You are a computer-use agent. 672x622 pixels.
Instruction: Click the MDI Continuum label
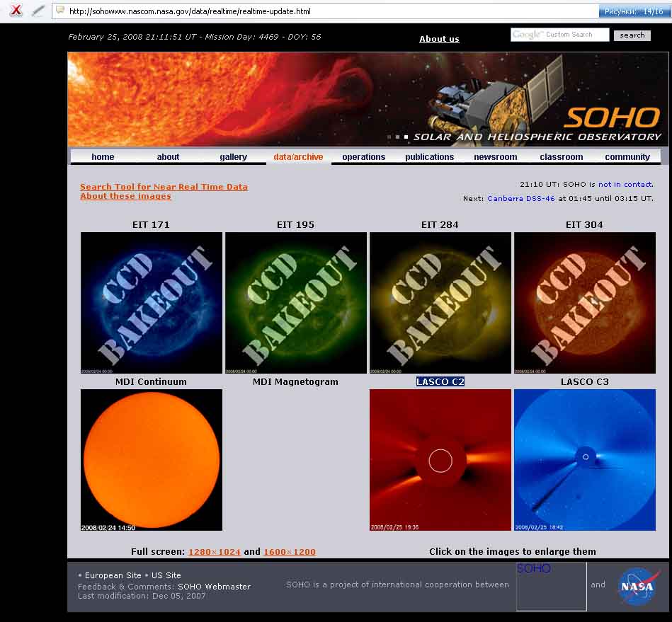[x=151, y=381]
